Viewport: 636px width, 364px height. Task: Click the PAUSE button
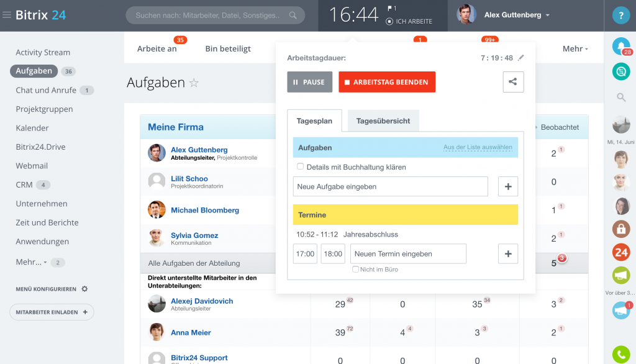click(309, 82)
